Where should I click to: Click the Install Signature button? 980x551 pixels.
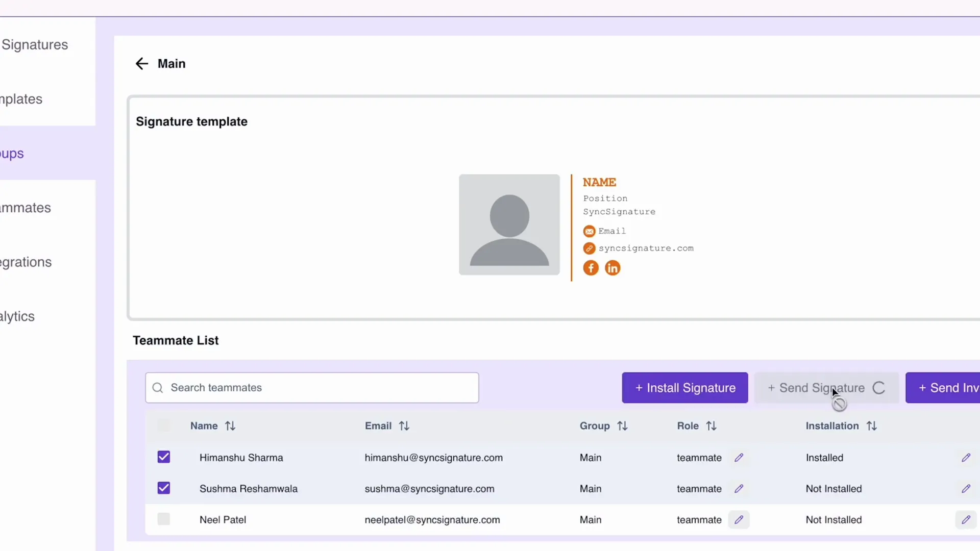coord(685,388)
